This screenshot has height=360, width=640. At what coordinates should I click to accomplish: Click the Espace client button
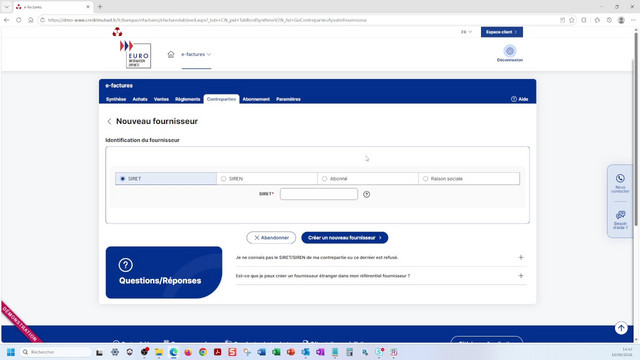[x=502, y=32]
